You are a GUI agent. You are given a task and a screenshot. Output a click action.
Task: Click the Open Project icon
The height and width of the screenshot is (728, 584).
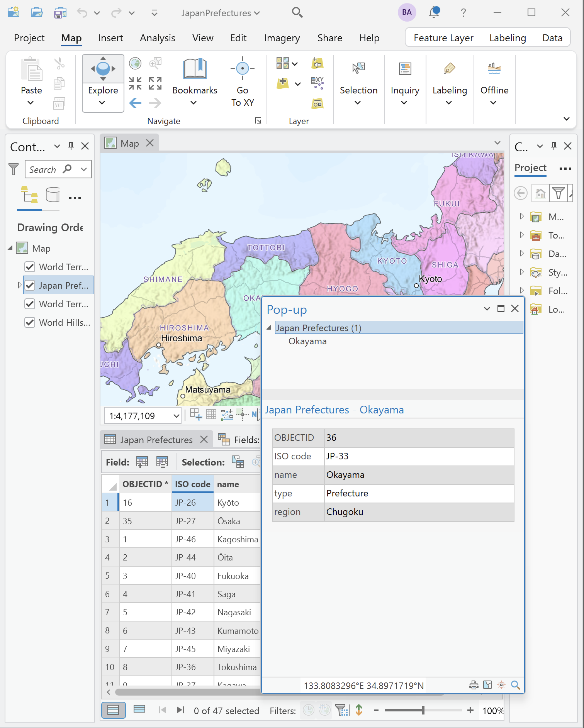click(37, 12)
